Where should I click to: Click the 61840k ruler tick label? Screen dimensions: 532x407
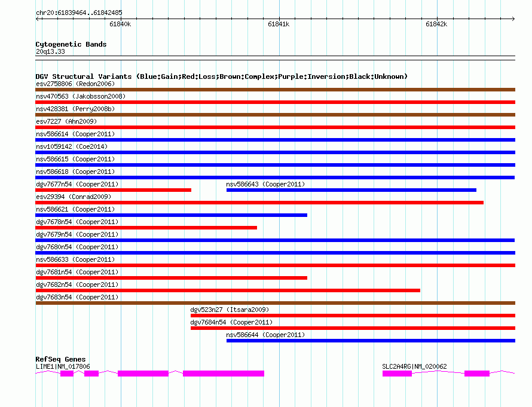pos(120,24)
